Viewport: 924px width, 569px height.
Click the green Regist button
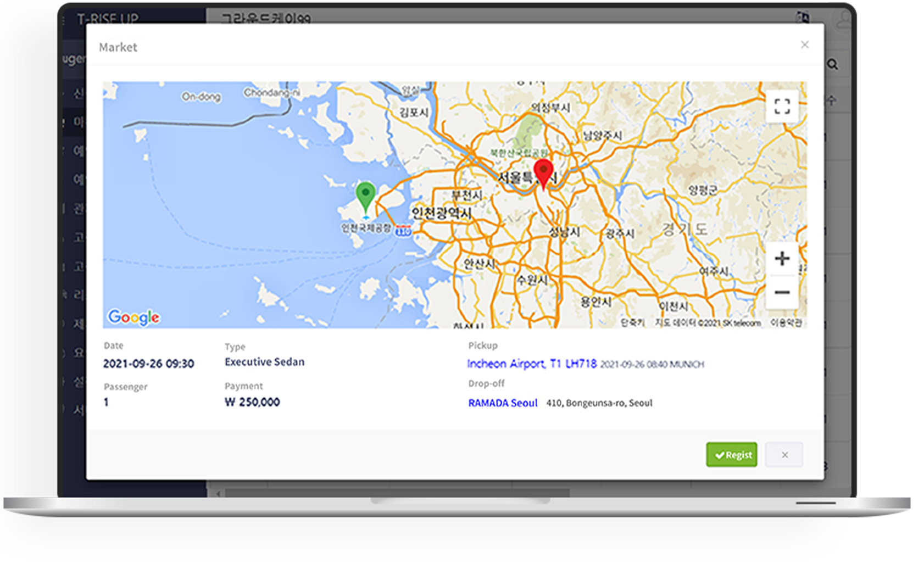[731, 455]
